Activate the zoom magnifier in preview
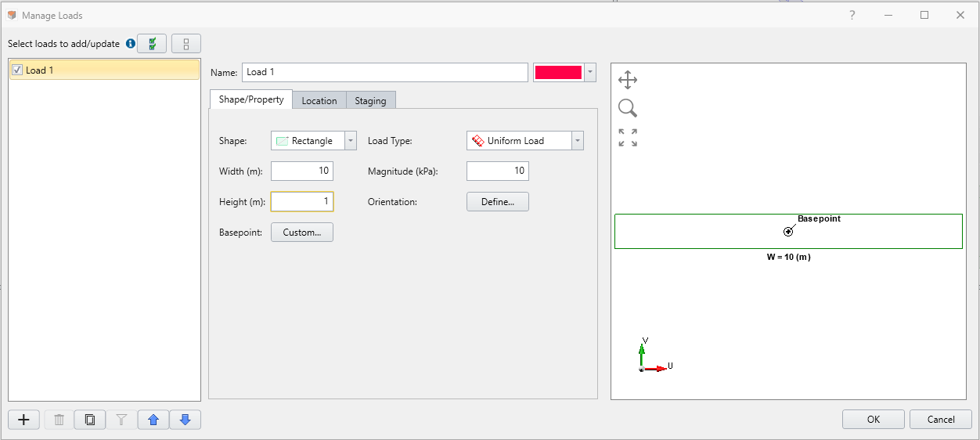This screenshot has height=440, width=980. coord(628,109)
